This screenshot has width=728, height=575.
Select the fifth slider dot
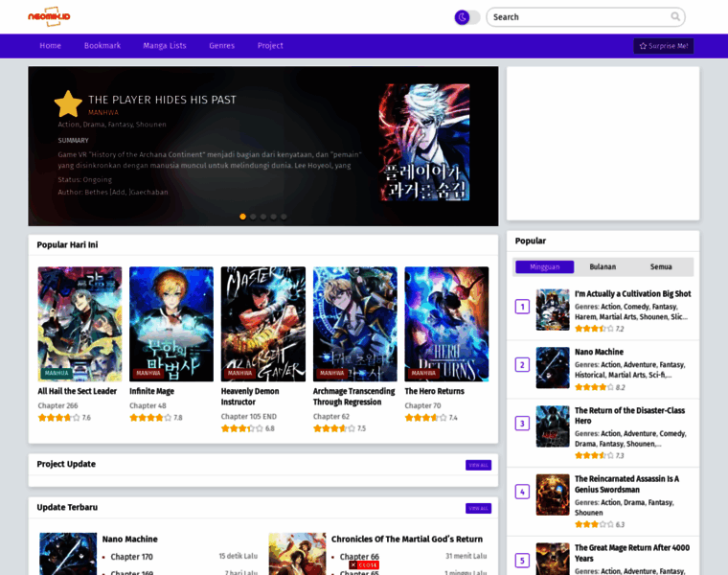[284, 217]
